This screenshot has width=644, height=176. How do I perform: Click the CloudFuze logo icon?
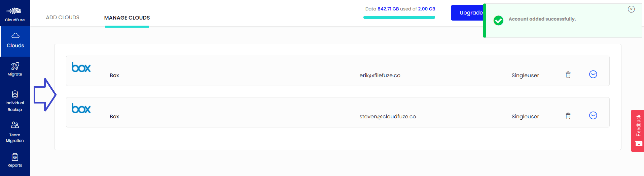point(14,11)
